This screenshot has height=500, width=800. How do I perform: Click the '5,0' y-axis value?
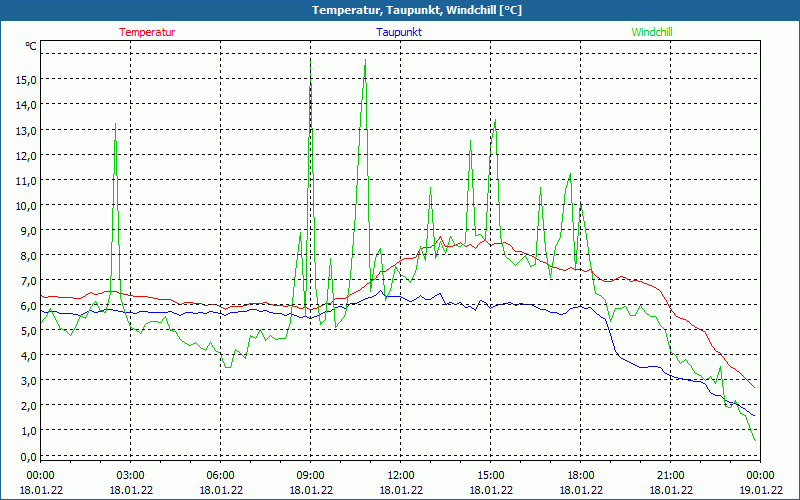[29, 331]
